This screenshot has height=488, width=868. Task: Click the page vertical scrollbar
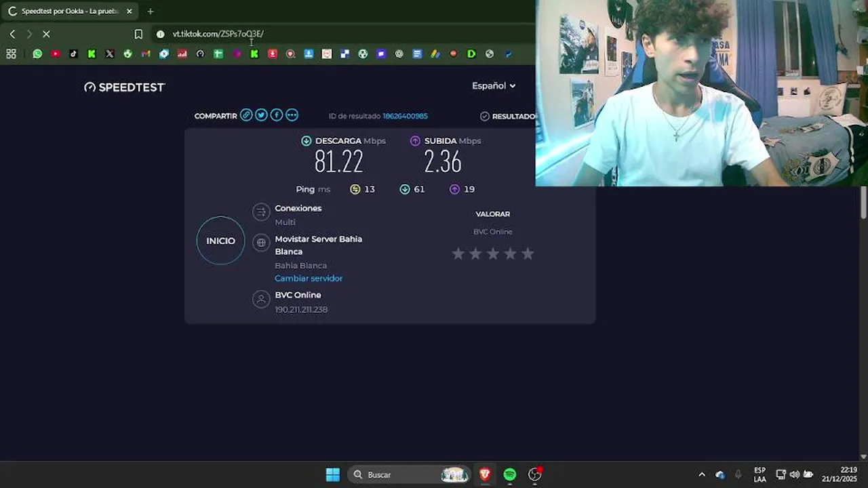[x=863, y=203]
